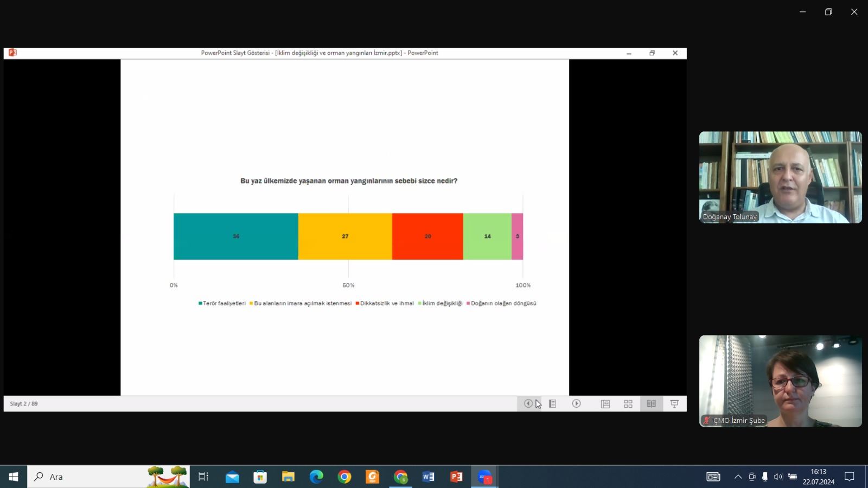868x488 pixels.
Task: Expand hidden system tray icons
Action: pyautogui.click(x=738, y=477)
